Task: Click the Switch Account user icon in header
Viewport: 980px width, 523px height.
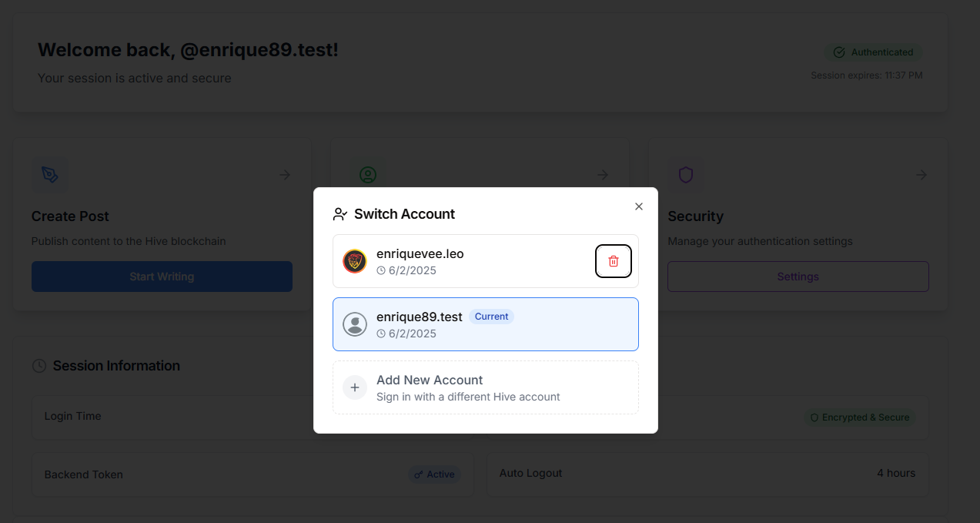Action: tap(340, 214)
